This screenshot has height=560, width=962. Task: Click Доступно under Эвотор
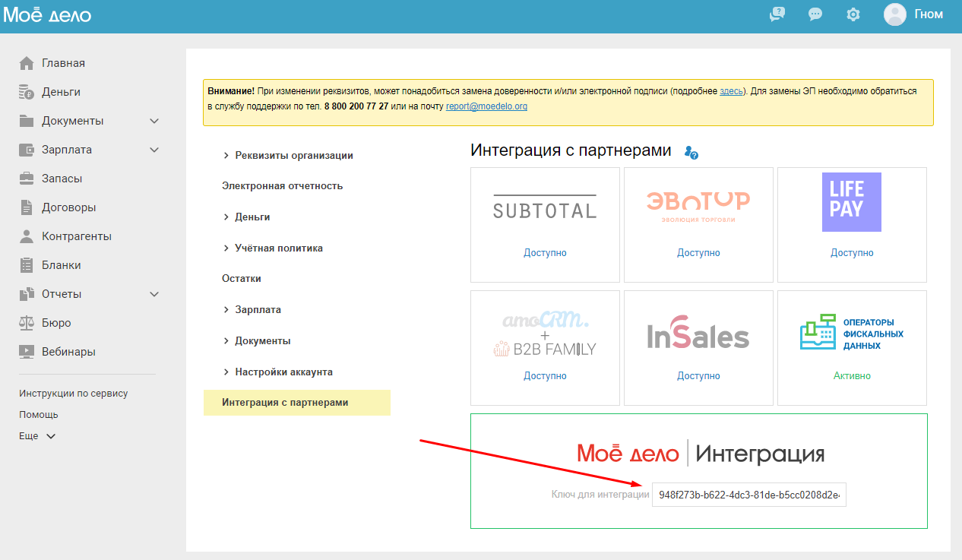coord(698,252)
